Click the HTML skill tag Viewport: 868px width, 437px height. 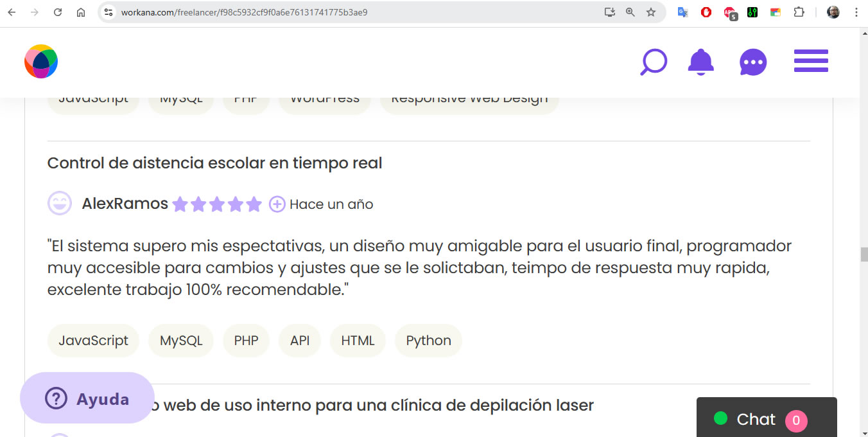[358, 341]
